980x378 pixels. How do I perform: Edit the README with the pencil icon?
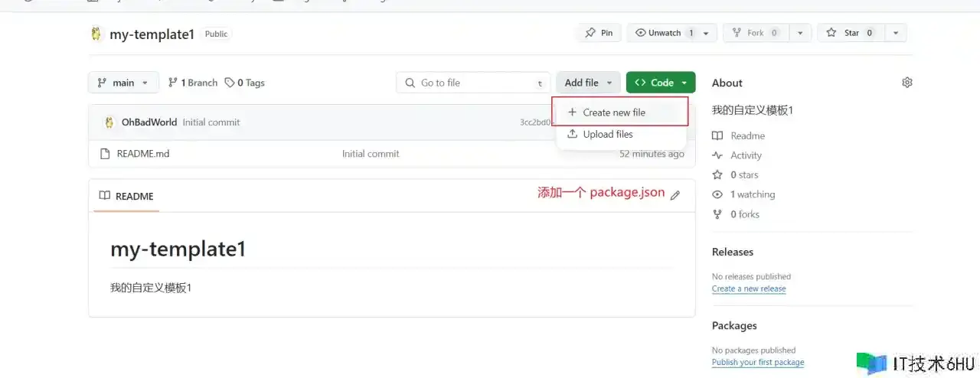[675, 196]
